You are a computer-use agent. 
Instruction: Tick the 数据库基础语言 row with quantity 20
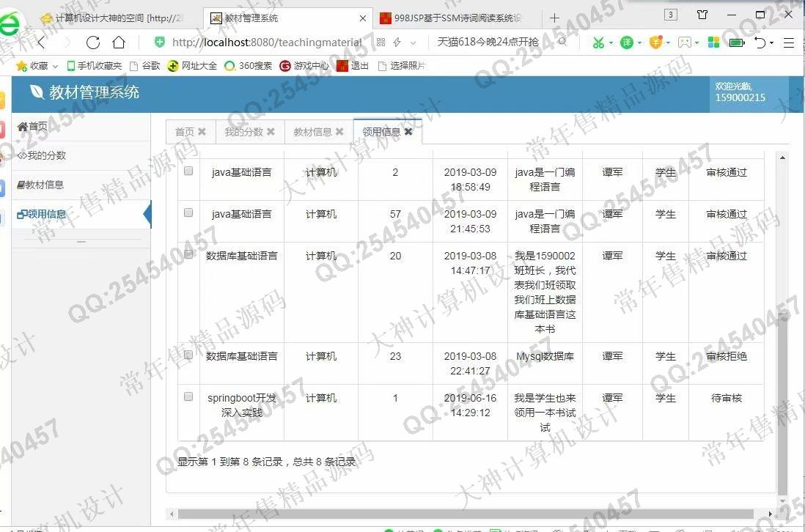tap(188, 254)
